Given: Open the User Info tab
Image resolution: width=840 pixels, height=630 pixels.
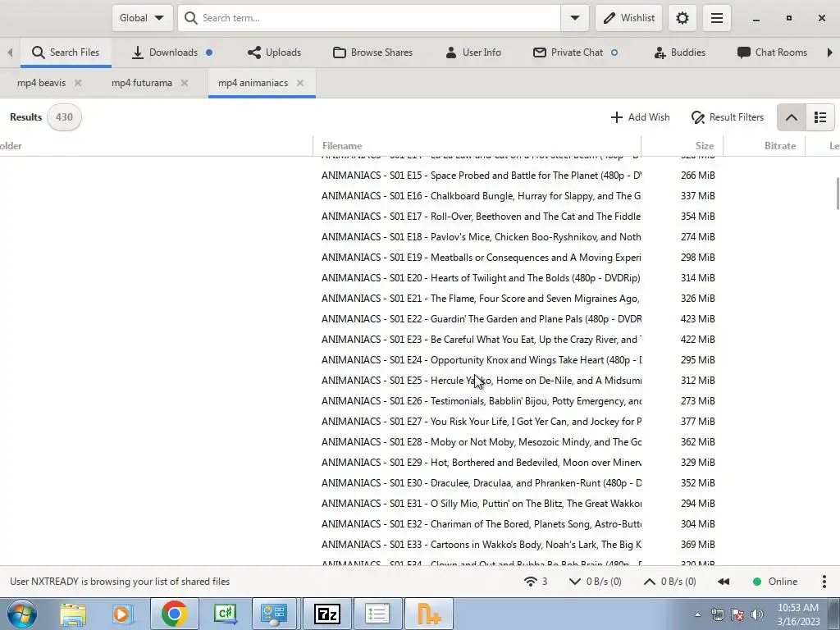Looking at the screenshot, I should tap(473, 52).
